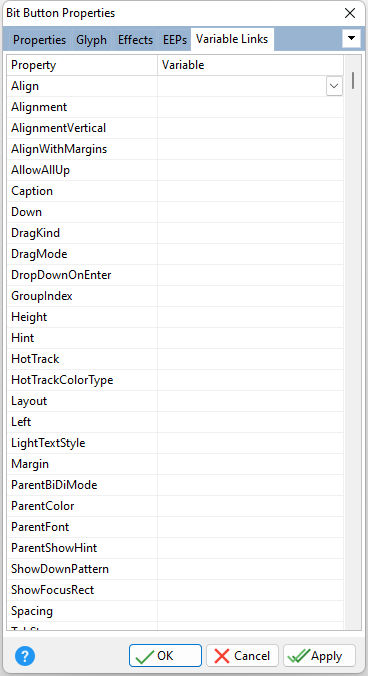
Task: Select the ParentFont property row
Action: [175, 527]
